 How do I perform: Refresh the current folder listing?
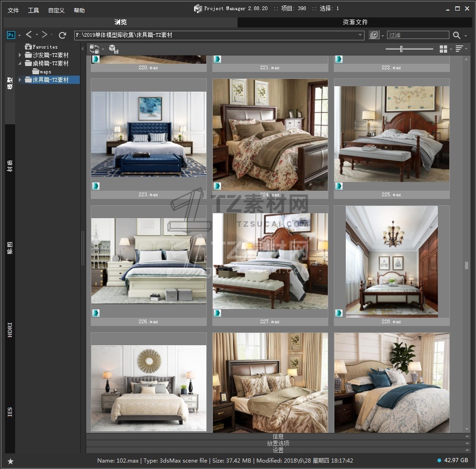(62, 35)
